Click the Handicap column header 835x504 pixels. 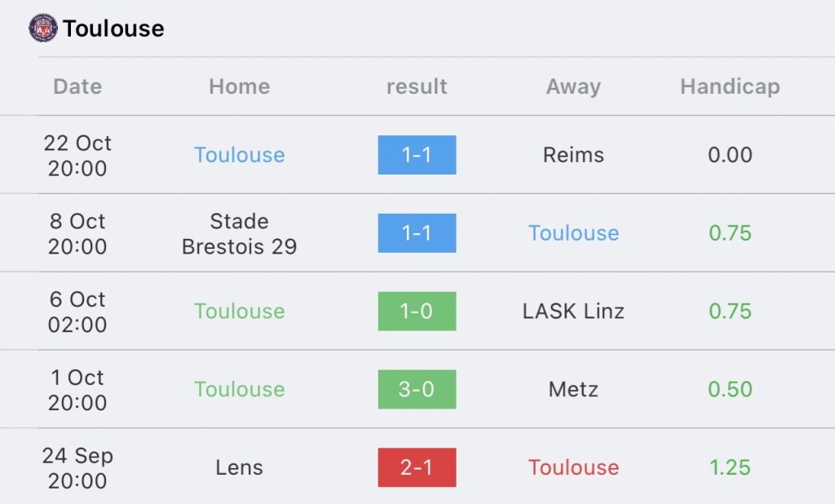(x=730, y=86)
